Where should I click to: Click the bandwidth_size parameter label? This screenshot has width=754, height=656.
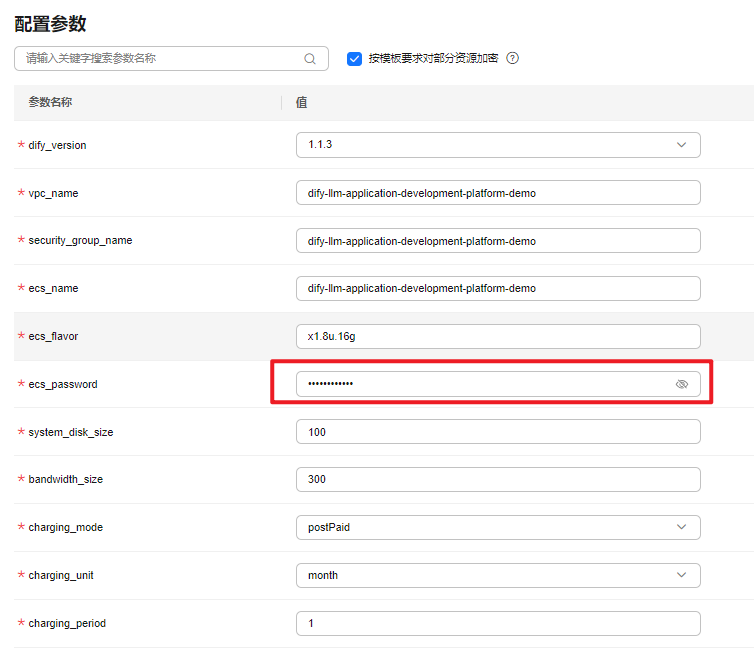(65, 479)
